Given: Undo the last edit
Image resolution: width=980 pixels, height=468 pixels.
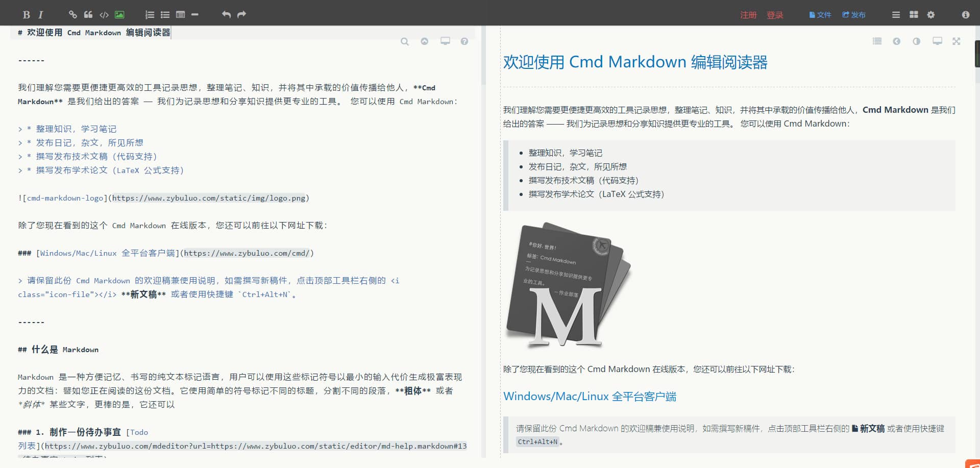Looking at the screenshot, I should coord(226,14).
